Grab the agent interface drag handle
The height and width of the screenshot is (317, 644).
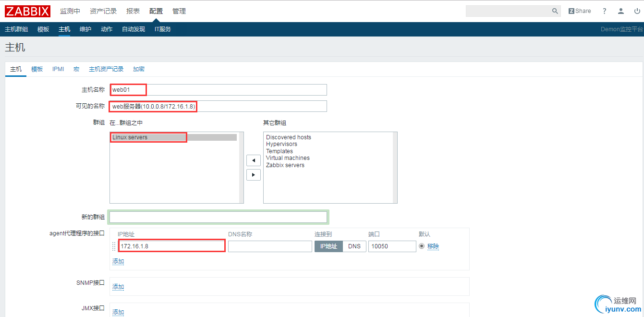[x=114, y=246]
